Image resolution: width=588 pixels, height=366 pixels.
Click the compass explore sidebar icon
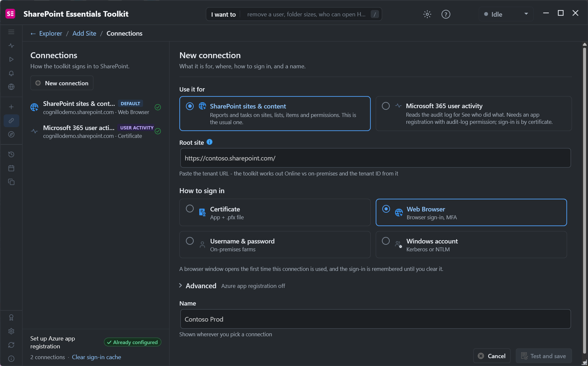click(11, 134)
